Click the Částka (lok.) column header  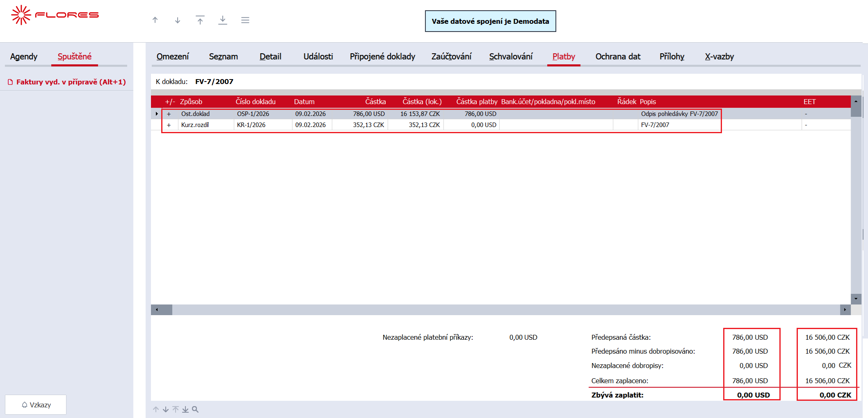(422, 102)
